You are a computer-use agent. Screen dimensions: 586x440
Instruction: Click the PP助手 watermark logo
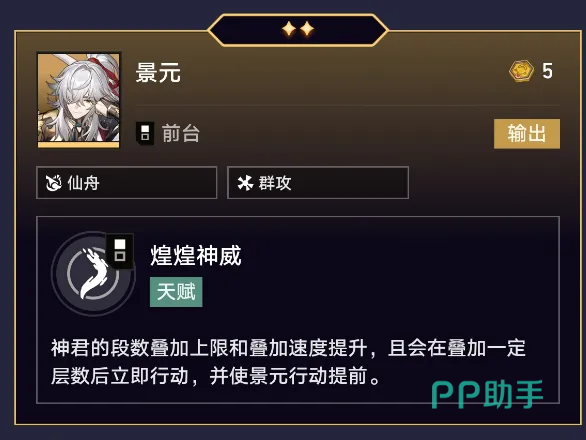point(487,394)
